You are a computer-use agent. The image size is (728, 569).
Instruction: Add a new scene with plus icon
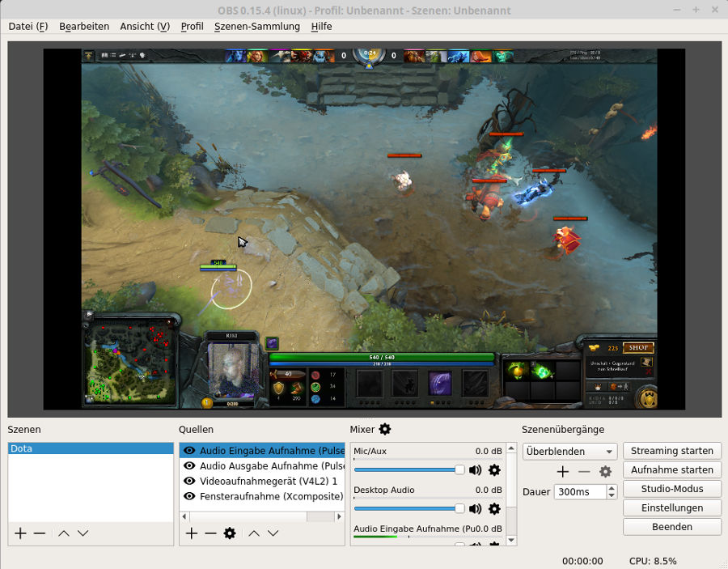[20, 533]
